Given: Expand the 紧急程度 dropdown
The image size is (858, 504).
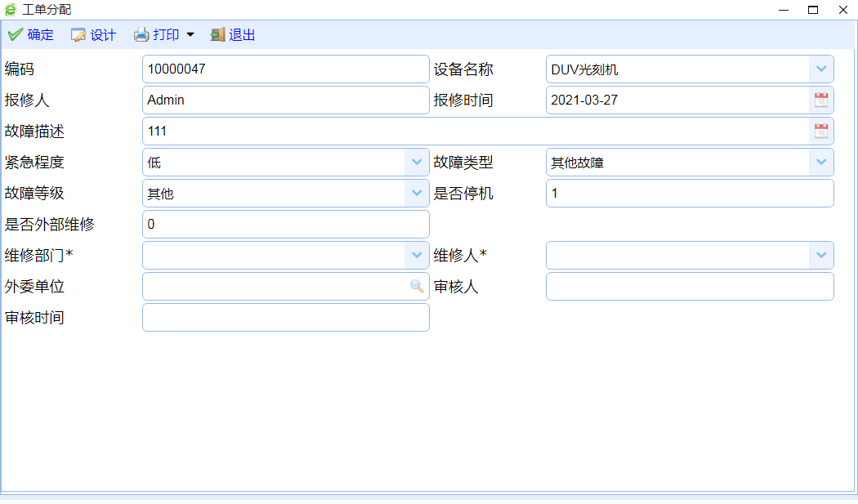Looking at the screenshot, I should (417, 162).
